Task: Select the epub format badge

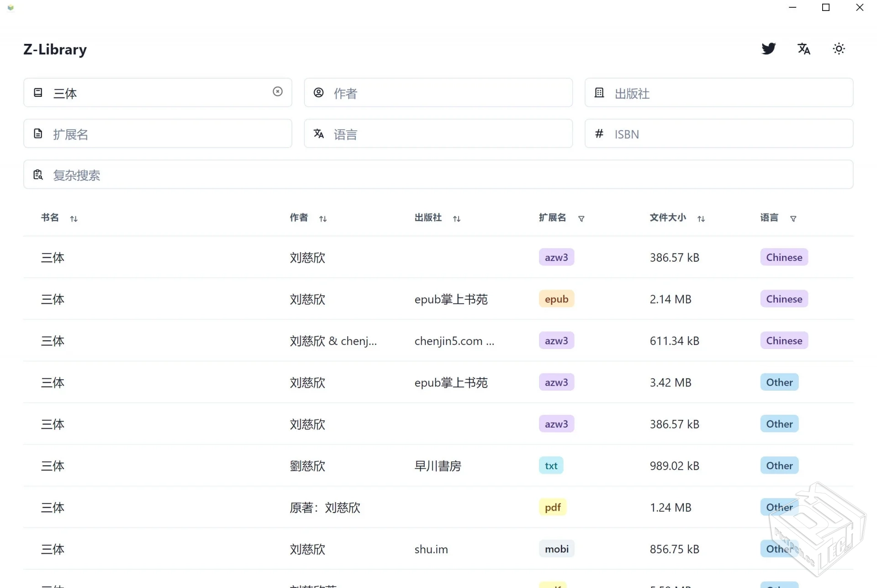Action: click(x=556, y=299)
